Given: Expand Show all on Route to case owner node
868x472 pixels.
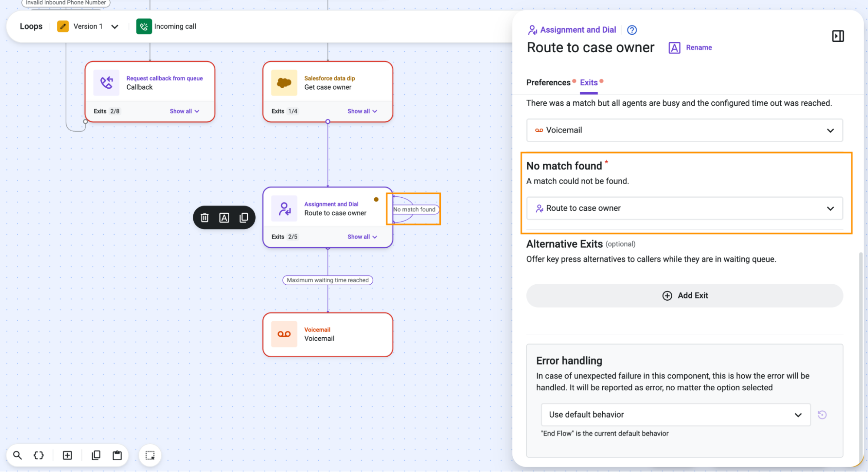Looking at the screenshot, I should [362, 237].
